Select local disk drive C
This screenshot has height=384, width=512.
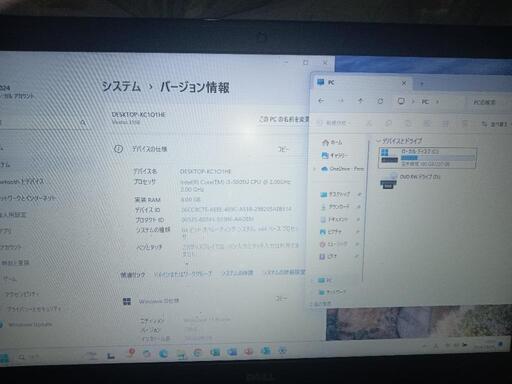point(428,158)
